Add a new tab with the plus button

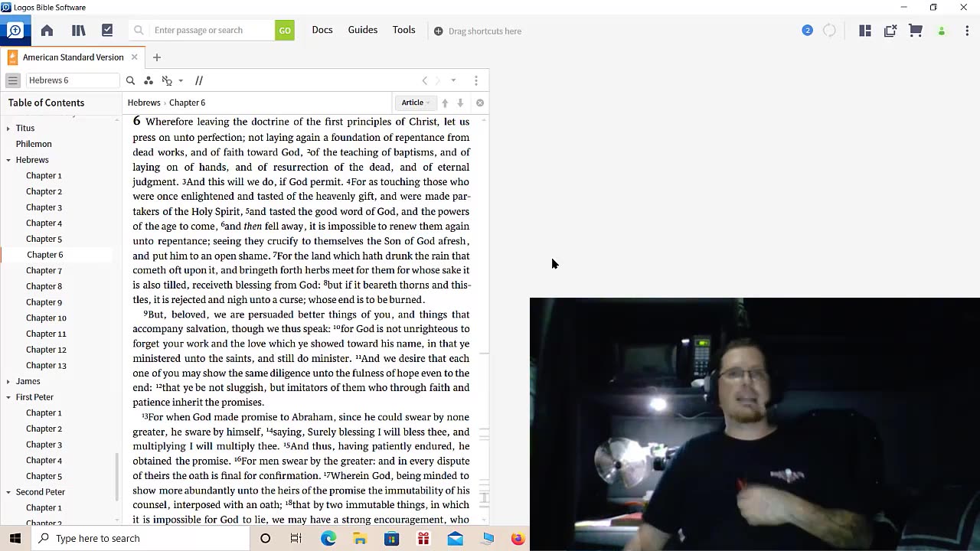click(157, 57)
